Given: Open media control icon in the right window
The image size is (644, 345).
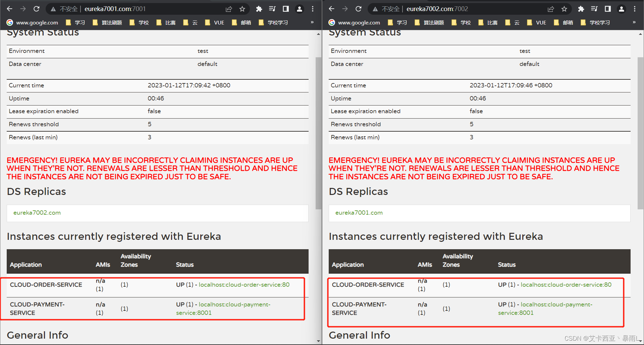Looking at the screenshot, I should tap(594, 9).
